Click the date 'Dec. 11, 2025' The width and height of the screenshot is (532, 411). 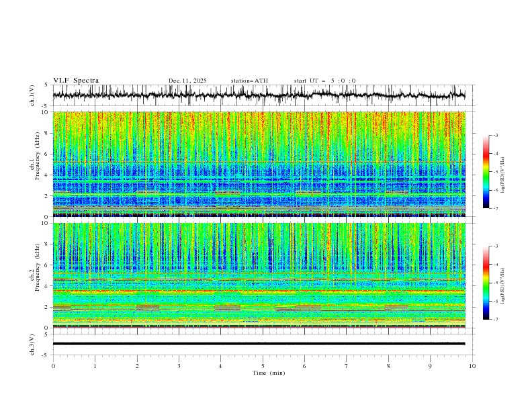tap(187, 81)
